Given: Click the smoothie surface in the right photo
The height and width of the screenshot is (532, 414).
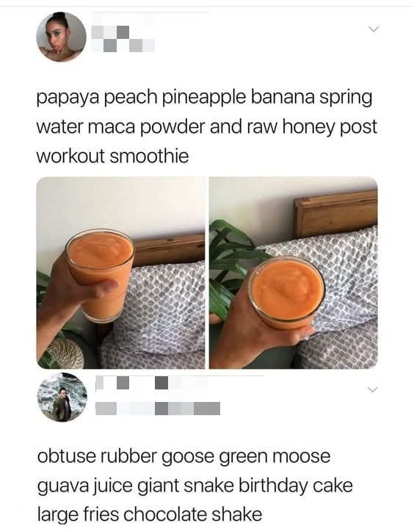Looking at the screenshot, I should (288, 290).
